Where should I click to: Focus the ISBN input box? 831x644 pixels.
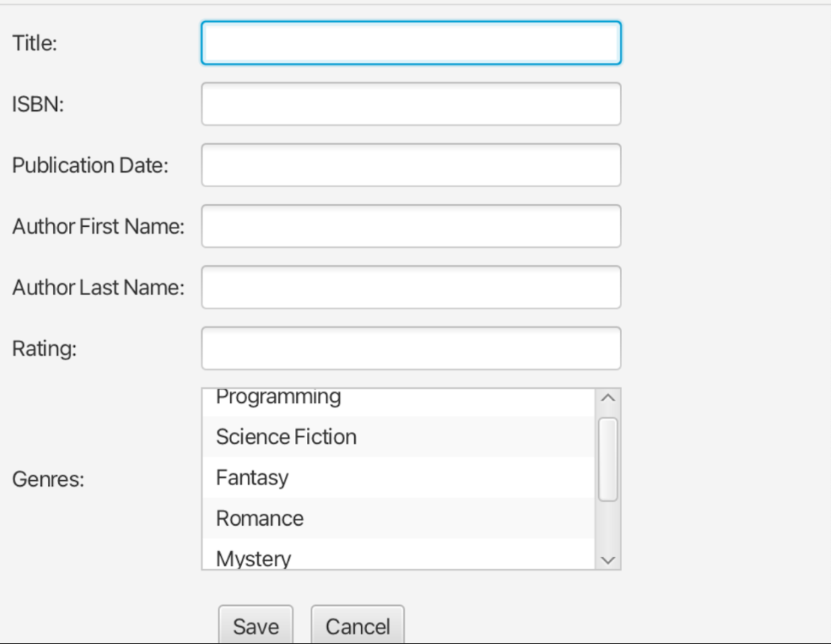click(410, 104)
